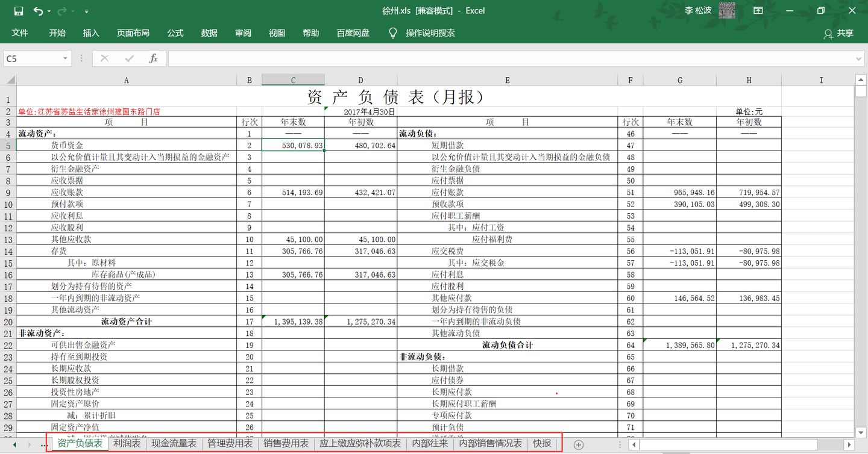Screen dimensions: 868x454
Task: Click vertical scrollbar down arrow
Action: tap(860, 432)
